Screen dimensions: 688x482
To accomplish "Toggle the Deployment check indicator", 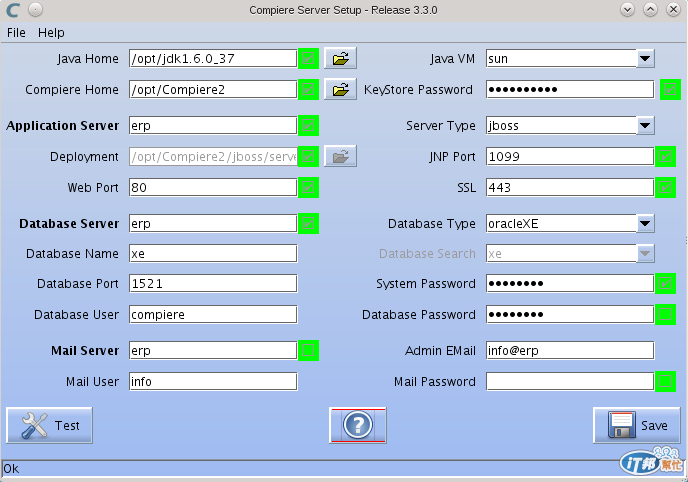I will click(308, 156).
